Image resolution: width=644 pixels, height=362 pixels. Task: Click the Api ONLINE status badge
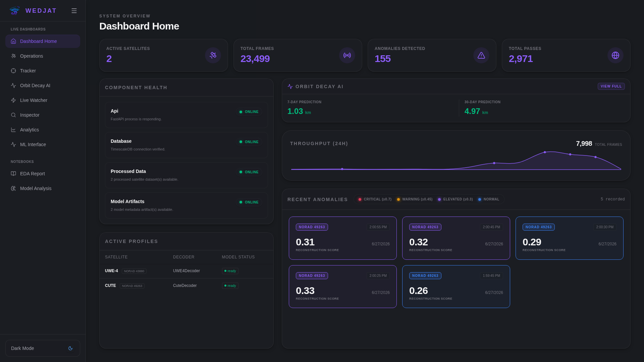(x=249, y=112)
